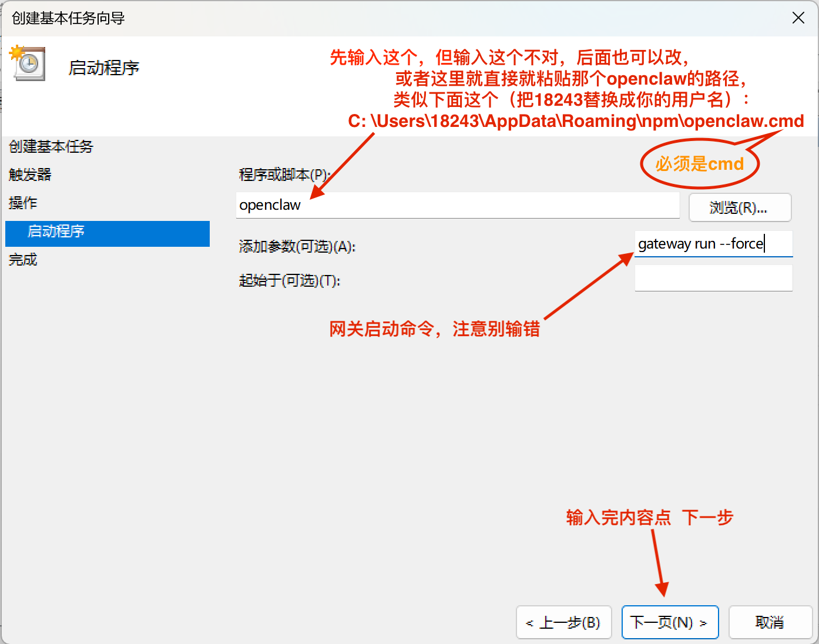
Task: Click the 程序或脚本(P) label
Action: pyautogui.click(x=285, y=175)
